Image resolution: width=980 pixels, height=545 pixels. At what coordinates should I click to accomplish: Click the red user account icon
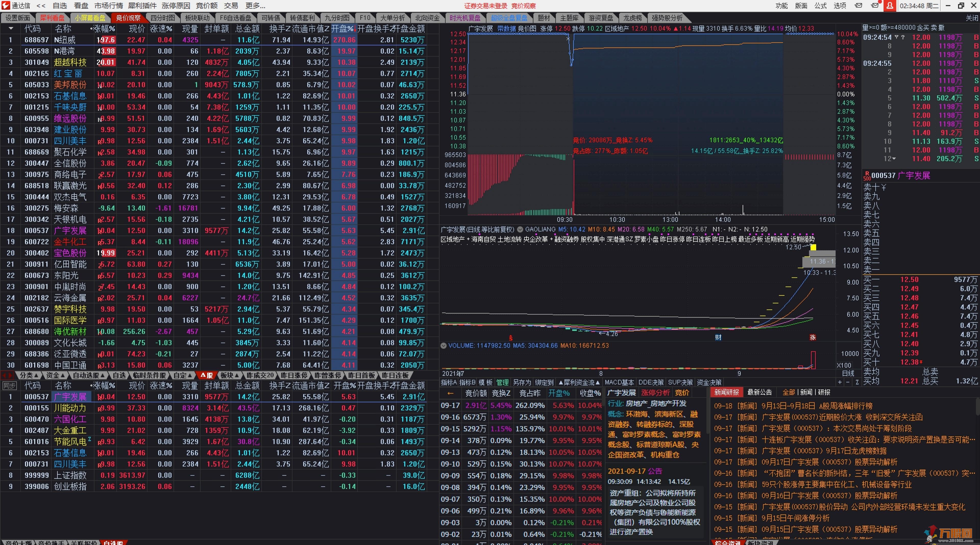coord(890,6)
